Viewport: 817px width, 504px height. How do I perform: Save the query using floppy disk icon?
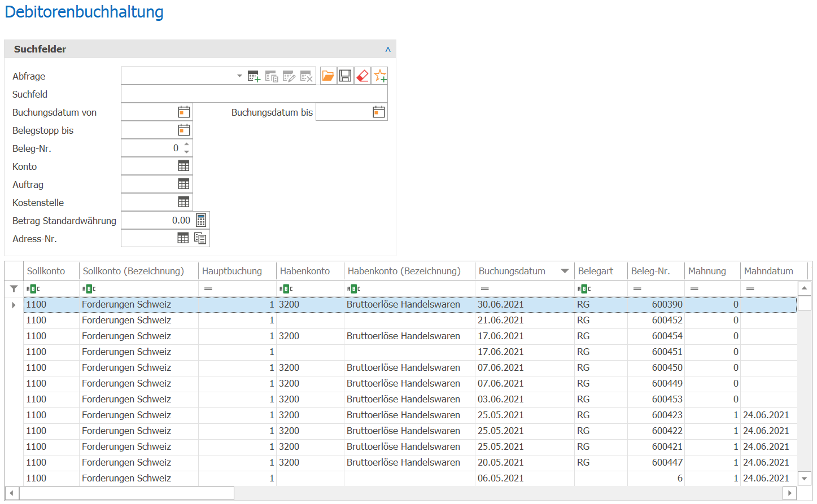tap(346, 76)
